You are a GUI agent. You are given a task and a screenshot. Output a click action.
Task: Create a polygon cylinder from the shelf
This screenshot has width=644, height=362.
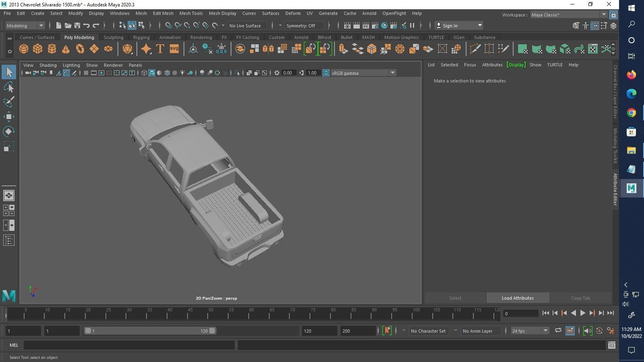[52, 49]
